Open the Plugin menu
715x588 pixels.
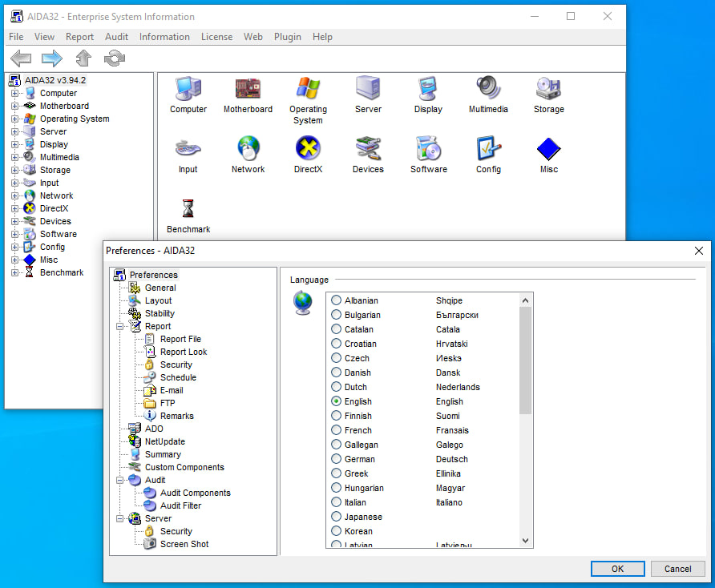point(287,37)
